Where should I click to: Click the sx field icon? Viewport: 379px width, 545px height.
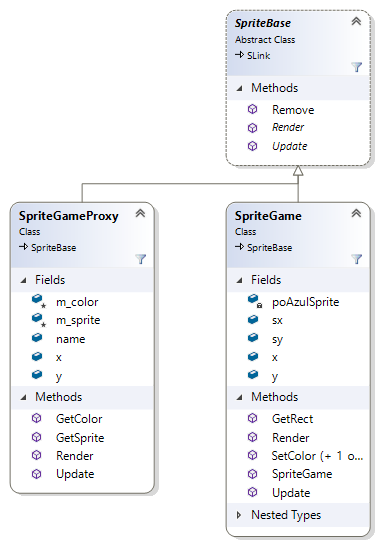[x=253, y=319]
